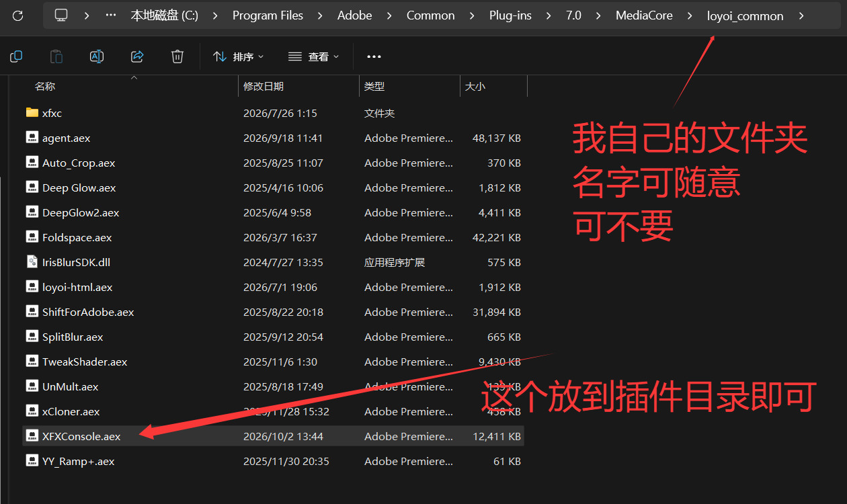The image size is (847, 504).
Task: Open the 查看 view dropdown
Action: tap(314, 57)
